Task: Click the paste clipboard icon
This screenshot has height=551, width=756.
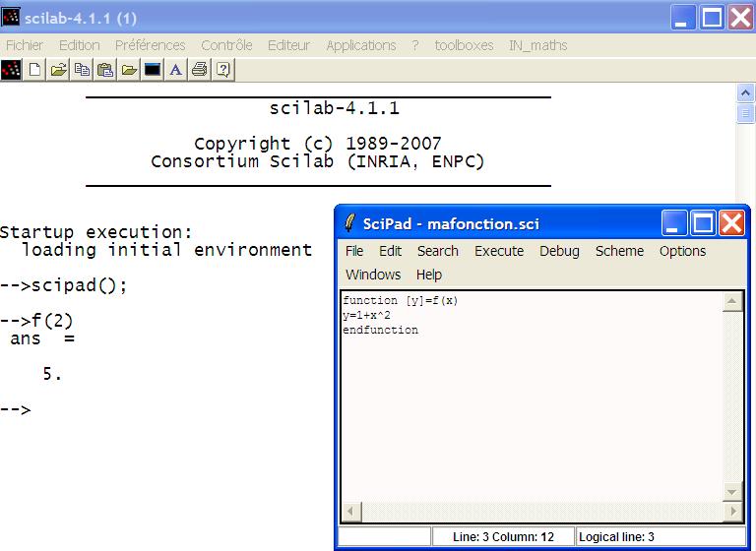Action: (x=105, y=70)
